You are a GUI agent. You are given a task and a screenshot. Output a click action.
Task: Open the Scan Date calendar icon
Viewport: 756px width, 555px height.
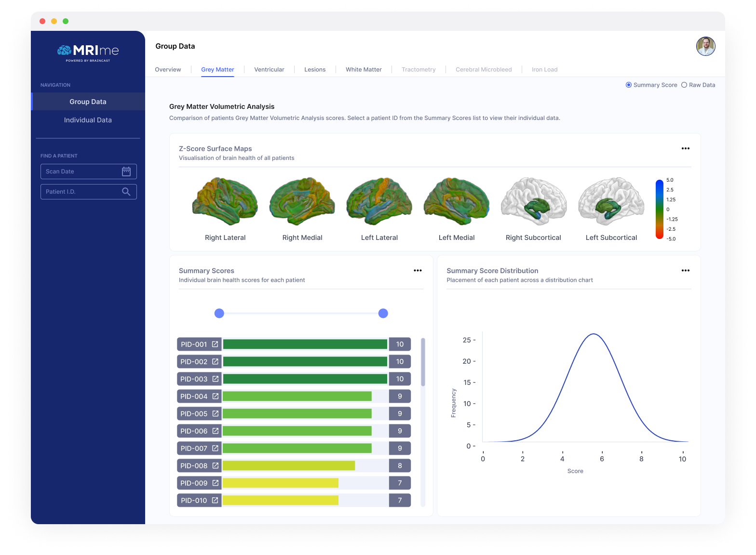[126, 172]
